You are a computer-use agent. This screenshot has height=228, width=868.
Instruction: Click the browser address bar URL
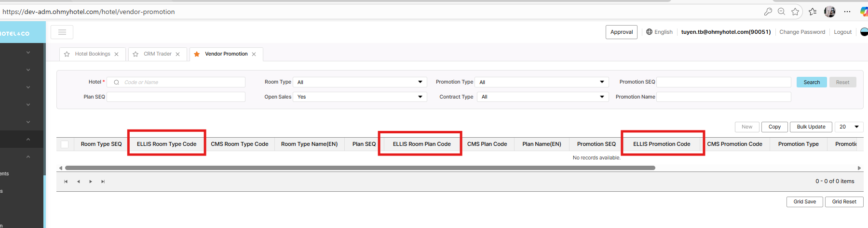(x=89, y=12)
